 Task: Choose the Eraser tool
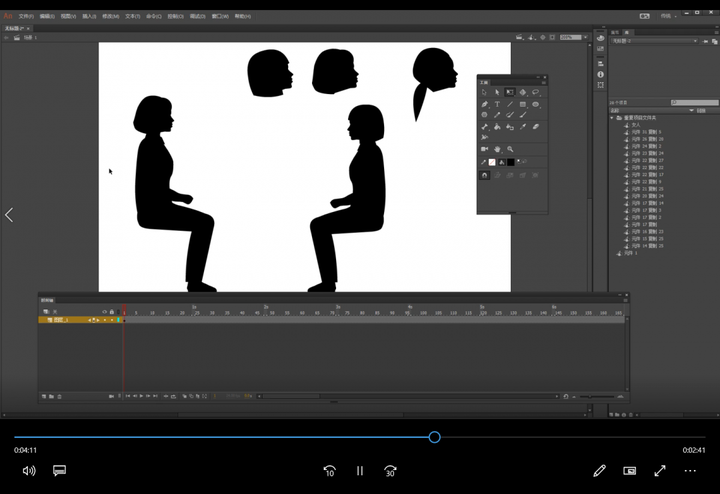tap(536, 127)
